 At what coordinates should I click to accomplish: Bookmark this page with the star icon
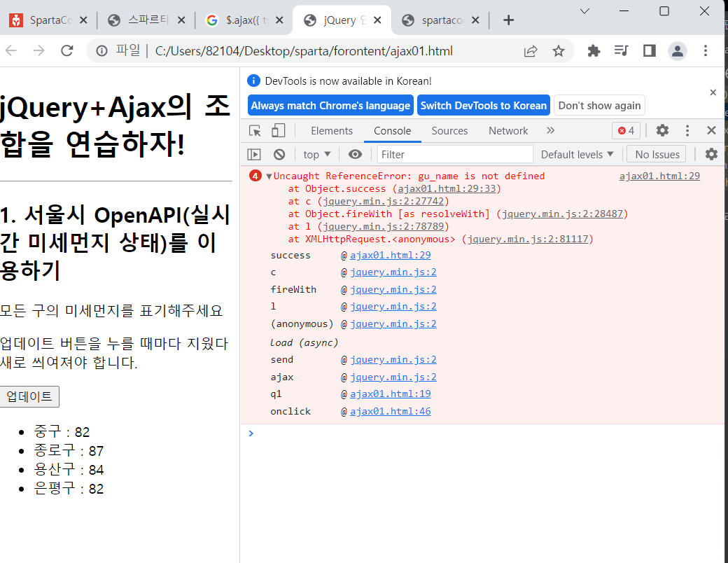[x=559, y=51]
